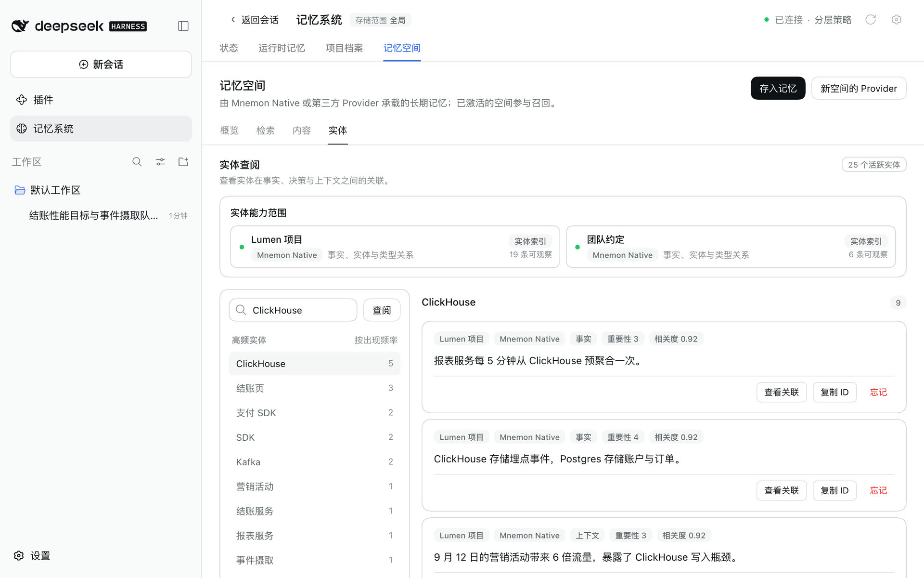
Task: Select 营销活动 entity row
Action: (315, 486)
